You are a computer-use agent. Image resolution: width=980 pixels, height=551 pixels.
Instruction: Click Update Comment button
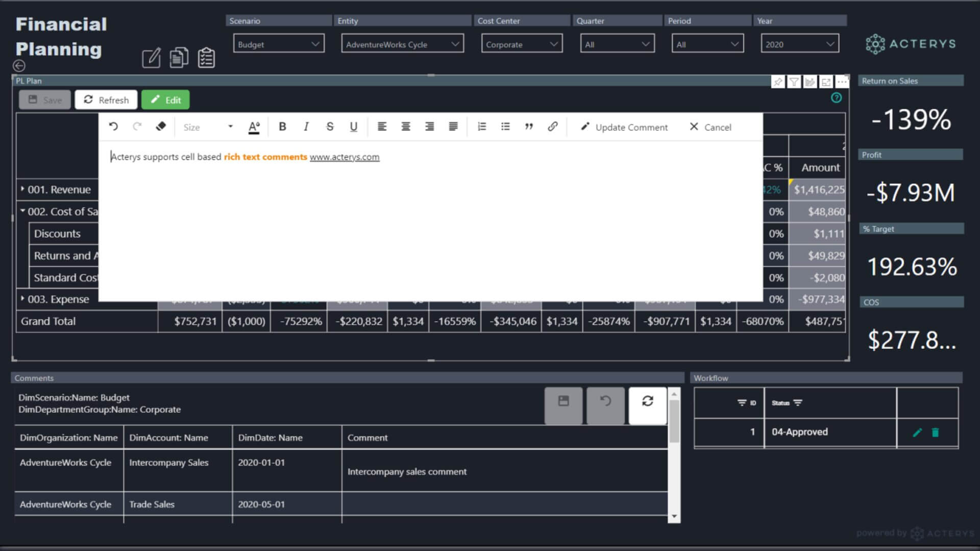click(624, 127)
